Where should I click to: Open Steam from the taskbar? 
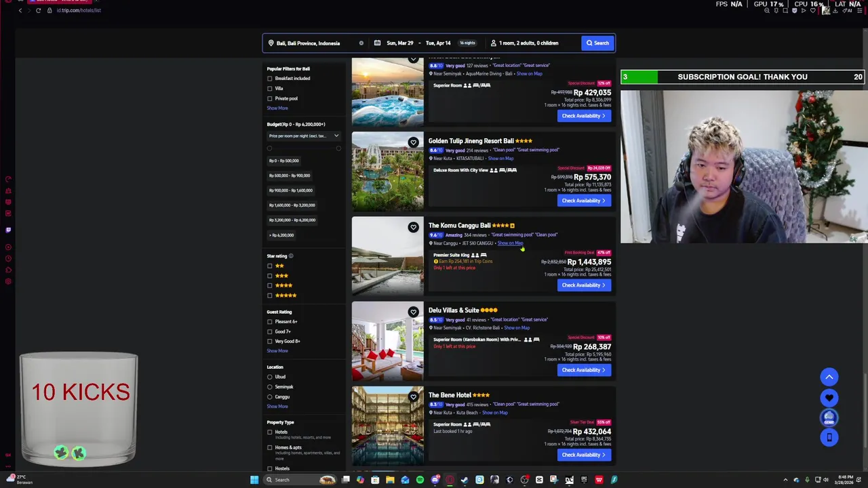[x=464, y=480]
